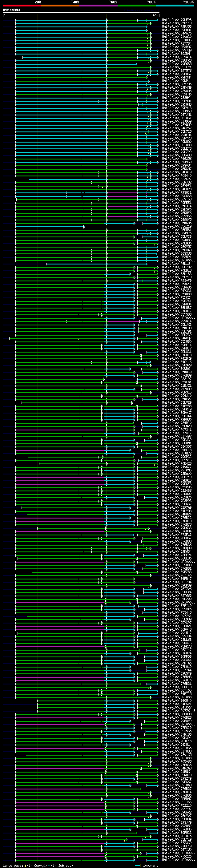The image size is (197, 868).
Task: Select the UniRef100_A9SQI1 label
Action: click(x=177, y=193)
